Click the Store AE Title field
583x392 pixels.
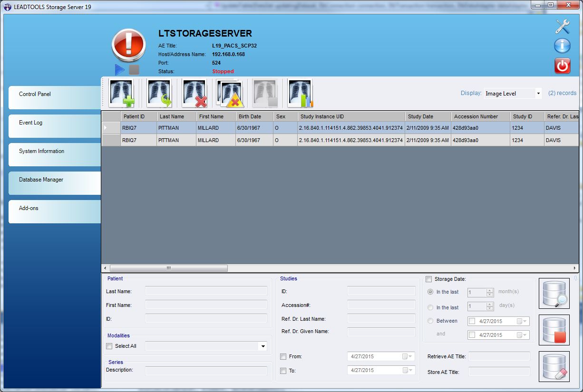pyautogui.click(x=499, y=372)
